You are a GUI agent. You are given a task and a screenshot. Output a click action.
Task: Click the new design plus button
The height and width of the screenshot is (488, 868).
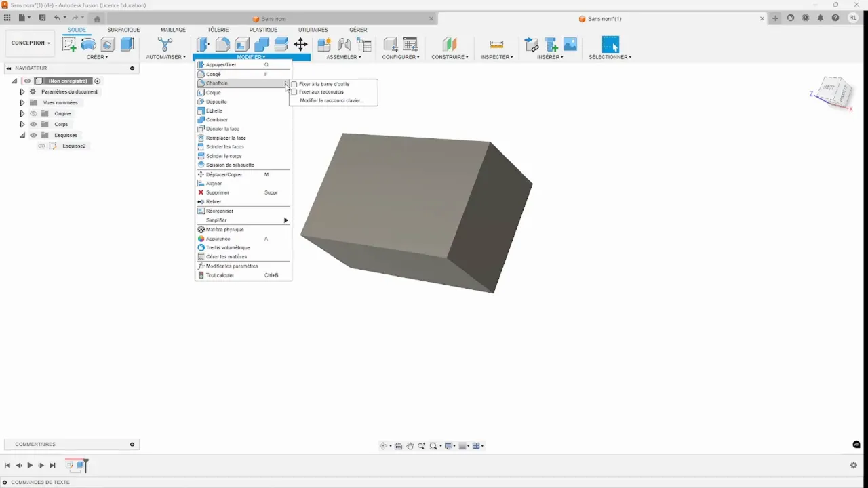775,18
